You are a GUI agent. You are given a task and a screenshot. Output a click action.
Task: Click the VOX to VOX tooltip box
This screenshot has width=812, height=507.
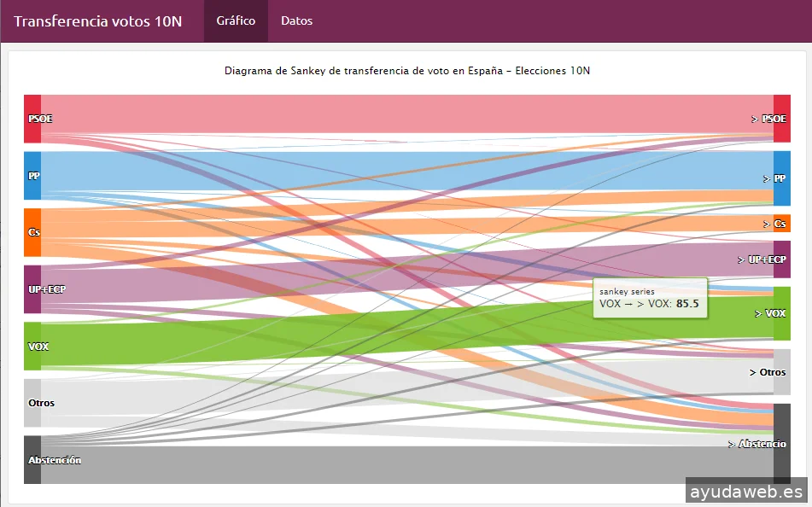click(650, 298)
